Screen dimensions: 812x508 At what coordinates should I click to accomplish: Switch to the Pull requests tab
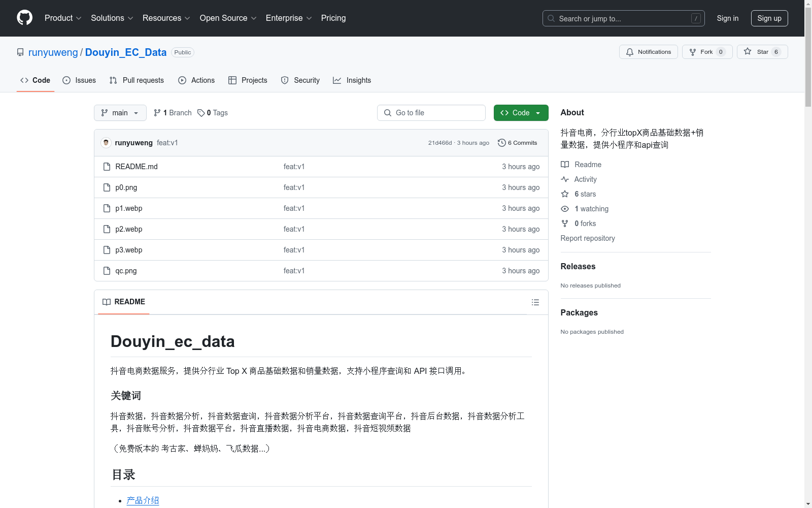pyautogui.click(x=137, y=80)
